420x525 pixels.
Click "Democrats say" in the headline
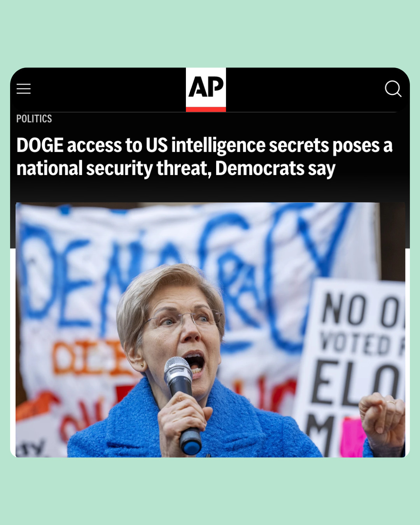tap(275, 168)
